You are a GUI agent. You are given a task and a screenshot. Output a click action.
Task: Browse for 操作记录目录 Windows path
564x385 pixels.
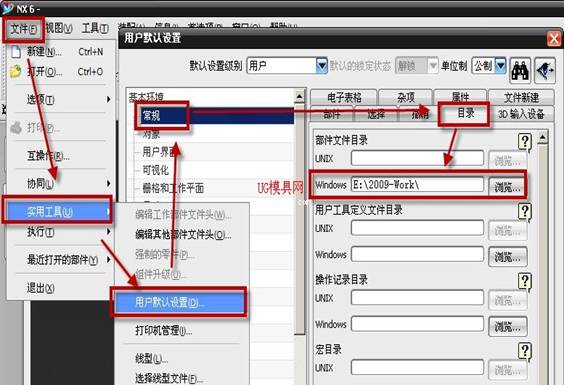(508, 326)
